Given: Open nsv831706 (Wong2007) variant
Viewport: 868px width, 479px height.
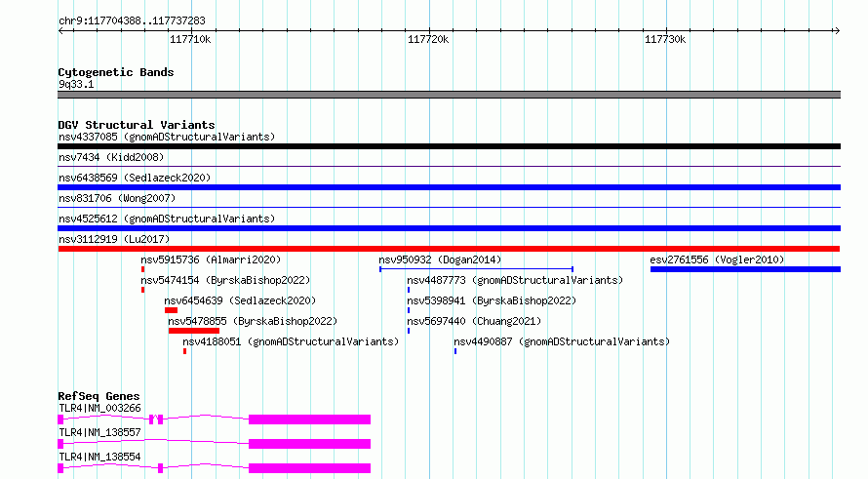Looking at the screenshot, I should [117, 198].
